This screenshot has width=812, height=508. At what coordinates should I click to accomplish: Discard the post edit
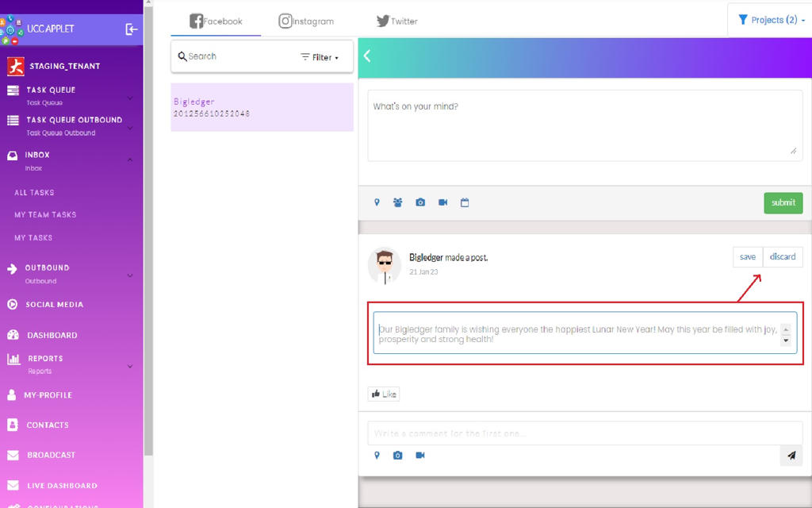pos(782,257)
